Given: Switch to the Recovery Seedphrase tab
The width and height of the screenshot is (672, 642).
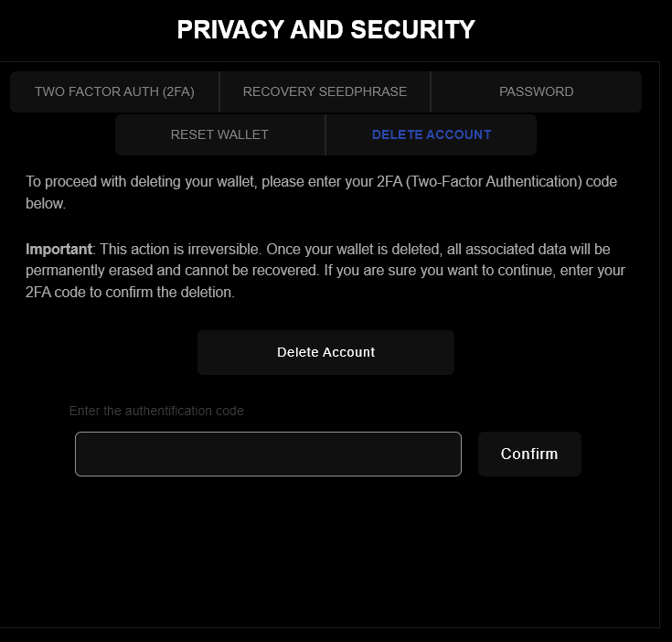Looking at the screenshot, I should click(325, 91).
